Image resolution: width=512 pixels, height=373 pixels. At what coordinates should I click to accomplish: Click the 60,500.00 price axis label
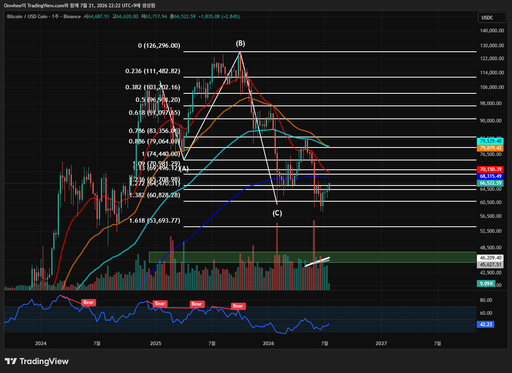[491, 202]
